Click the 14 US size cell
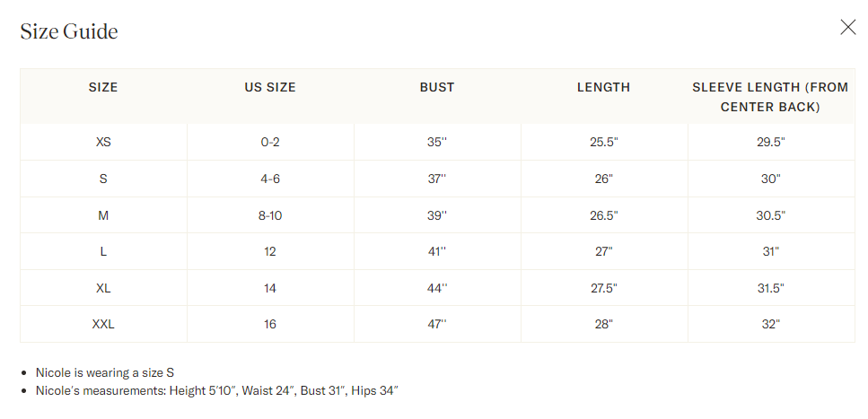The height and width of the screenshot is (419, 868). click(x=270, y=288)
